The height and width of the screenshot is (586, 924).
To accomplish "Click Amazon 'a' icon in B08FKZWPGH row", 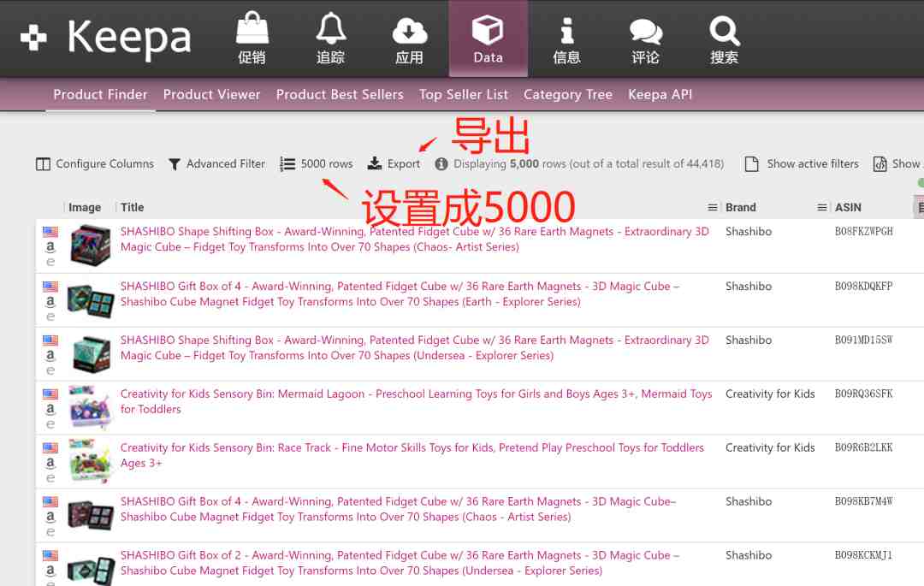I will click(50, 246).
